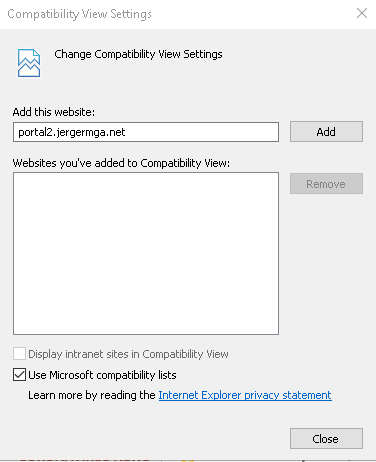Viewport: 376px width, 462px height.
Task: Focus the 'Add this website' text field
Action: (x=146, y=132)
